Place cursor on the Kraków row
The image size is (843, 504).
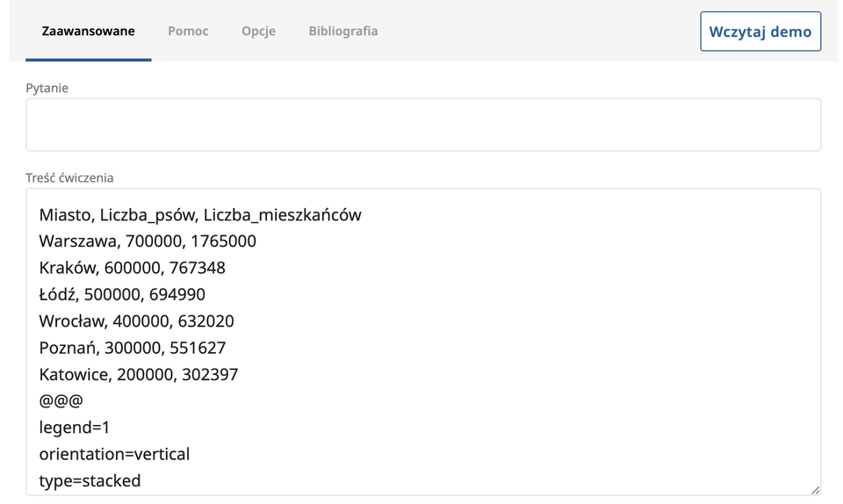[x=132, y=268]
